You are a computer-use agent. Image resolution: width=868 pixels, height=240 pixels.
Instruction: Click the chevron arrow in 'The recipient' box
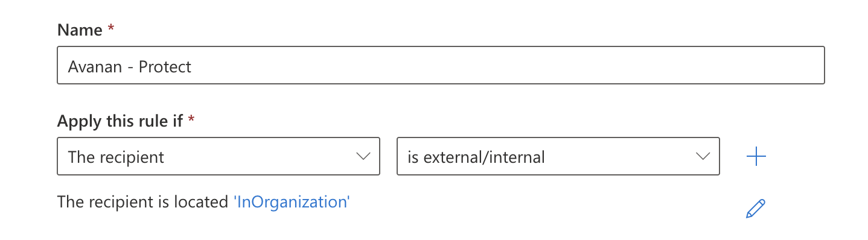point(363,157)
